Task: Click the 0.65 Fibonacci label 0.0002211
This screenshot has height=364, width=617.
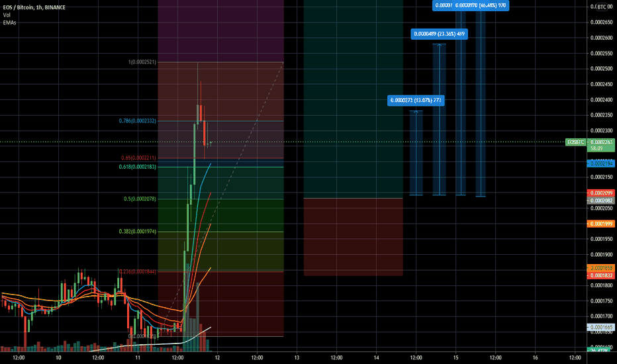Action: [x=138, y=158]
